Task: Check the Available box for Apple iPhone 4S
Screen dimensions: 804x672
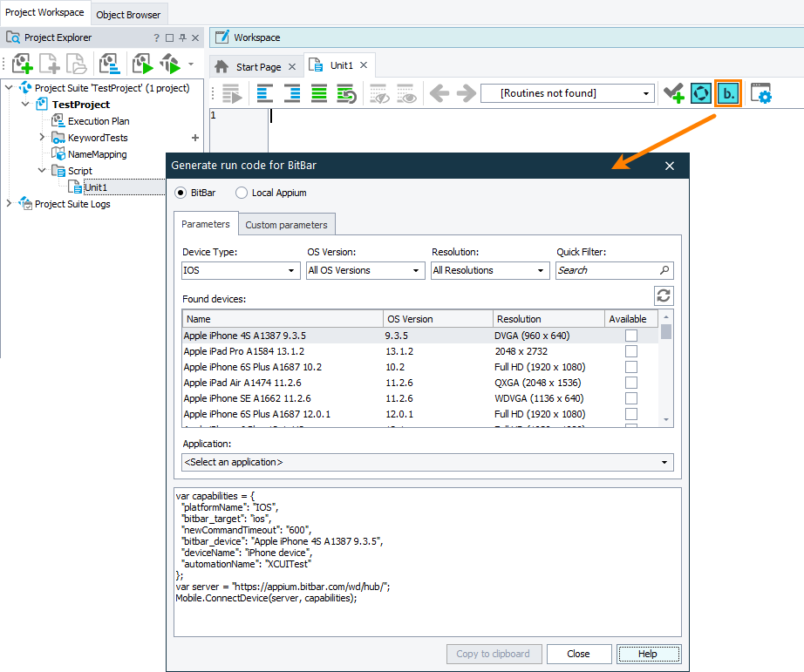Action: (630, 336)
